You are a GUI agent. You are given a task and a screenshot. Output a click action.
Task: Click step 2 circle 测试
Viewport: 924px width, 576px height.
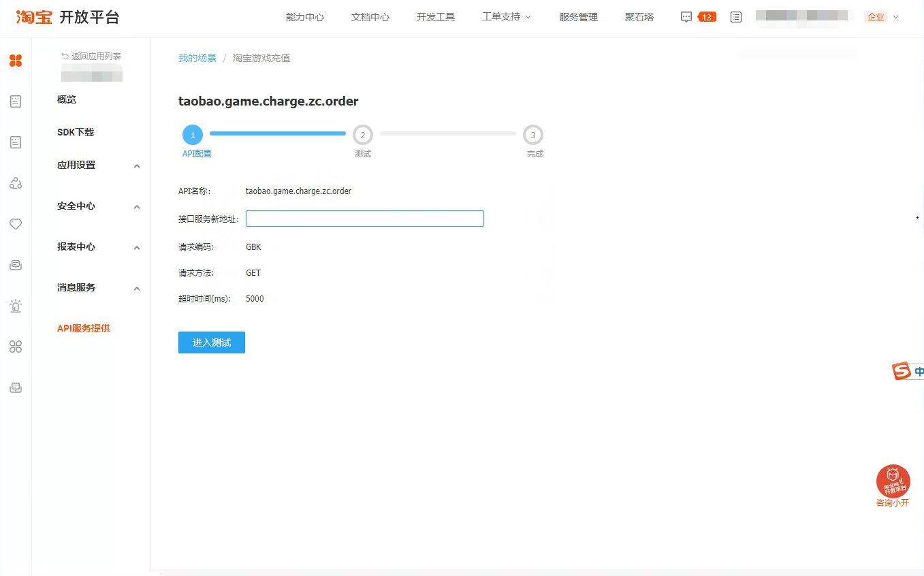coord(363,135)
